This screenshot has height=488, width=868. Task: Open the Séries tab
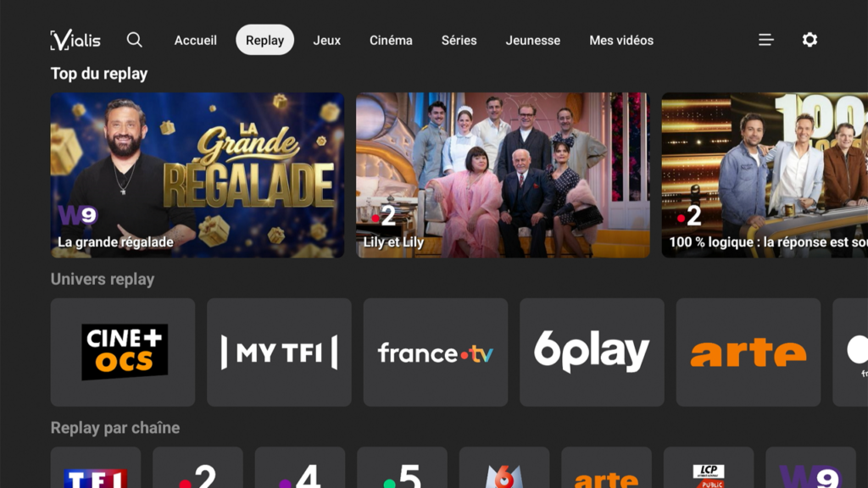tap(459, 40)
